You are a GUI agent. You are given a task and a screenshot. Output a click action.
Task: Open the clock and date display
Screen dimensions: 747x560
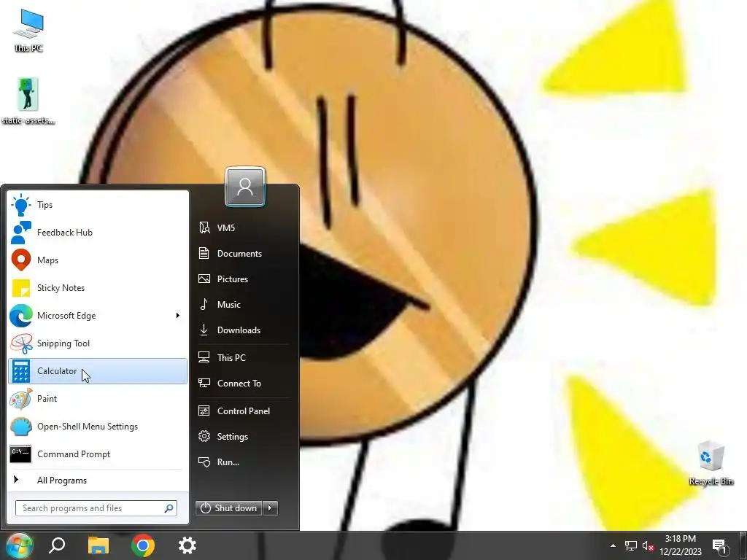(681, 545)
